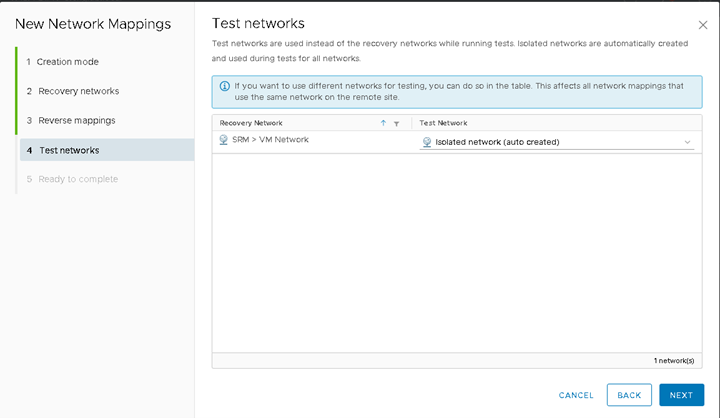Select step 5 Ready to complete

72,179
